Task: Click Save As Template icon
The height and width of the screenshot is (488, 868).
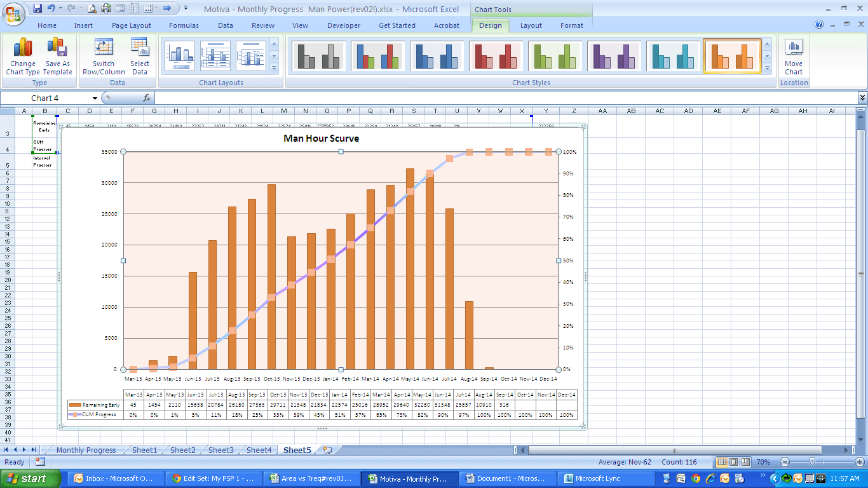Action: click(x=58, y=56)
